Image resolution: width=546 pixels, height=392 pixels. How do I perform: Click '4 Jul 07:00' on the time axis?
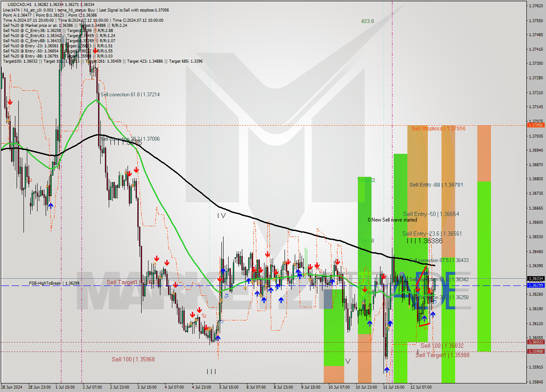click(x=174, y=387)
